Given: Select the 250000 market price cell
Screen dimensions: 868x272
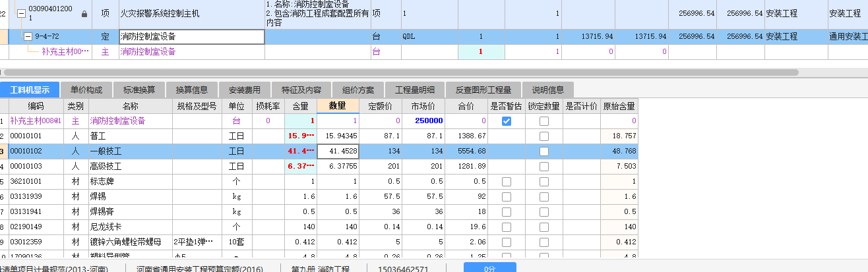Looking at the screenshot, I should (x=423, y=121).
